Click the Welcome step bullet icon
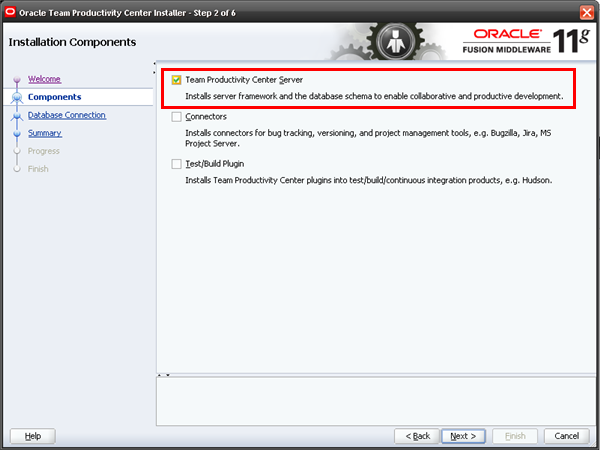Image resolution: width=600 pixels, height=450 pixels. (16, 80)
